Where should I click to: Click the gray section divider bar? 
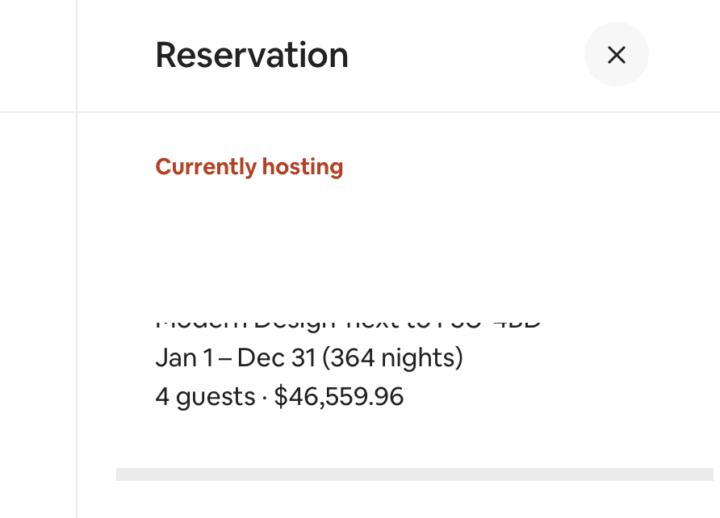click(x=414, y=474)
